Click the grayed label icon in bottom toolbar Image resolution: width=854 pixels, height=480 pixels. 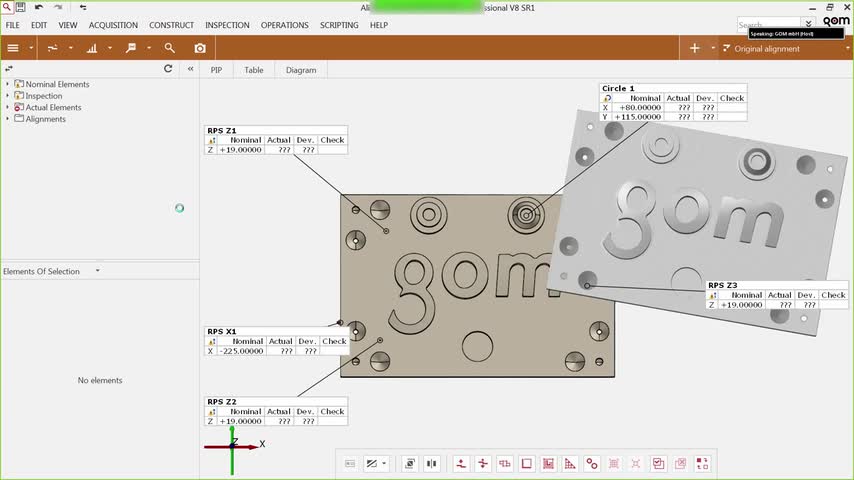(350, 464)
